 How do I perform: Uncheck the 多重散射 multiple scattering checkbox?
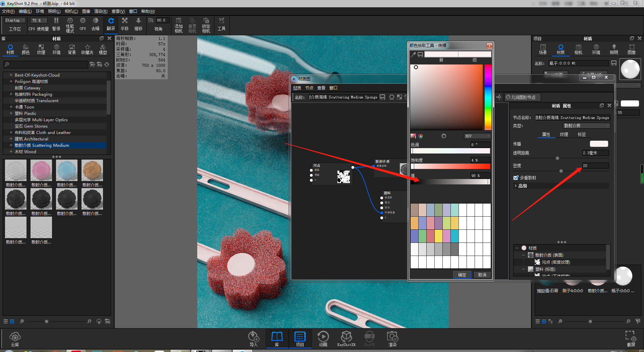[x=516, y=178]
